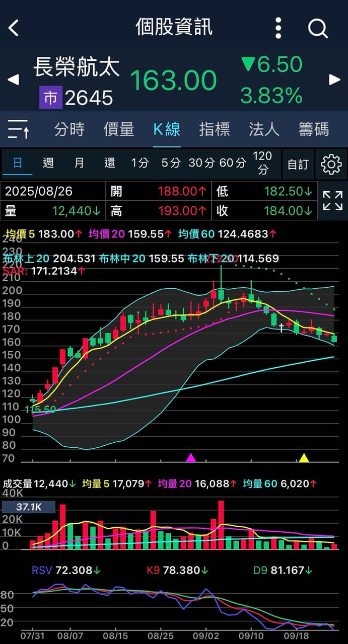The width and height of the screenshot is (348, 644).
Task: Open the 法人 tab
Action: click(x=264, y=129)
